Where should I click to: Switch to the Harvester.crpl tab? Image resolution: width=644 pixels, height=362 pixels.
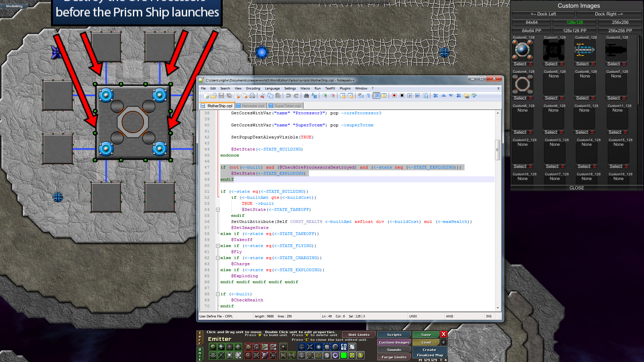point(252,106)
